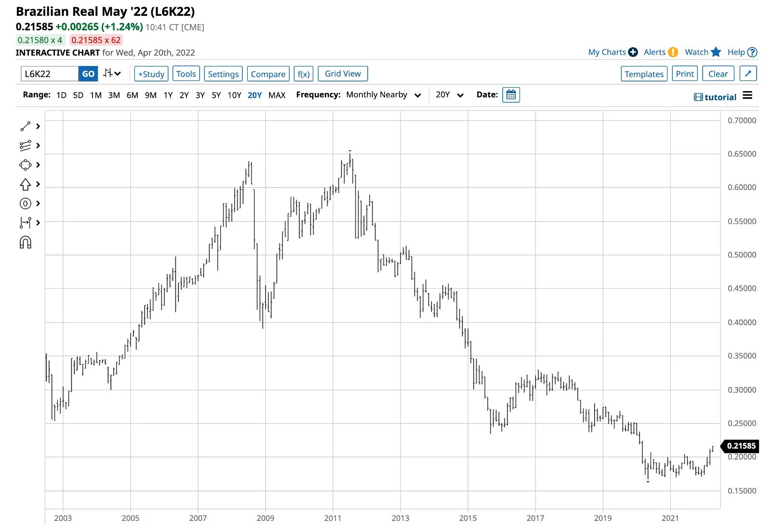Click the My Charts plus icon

tap(633, 52)
